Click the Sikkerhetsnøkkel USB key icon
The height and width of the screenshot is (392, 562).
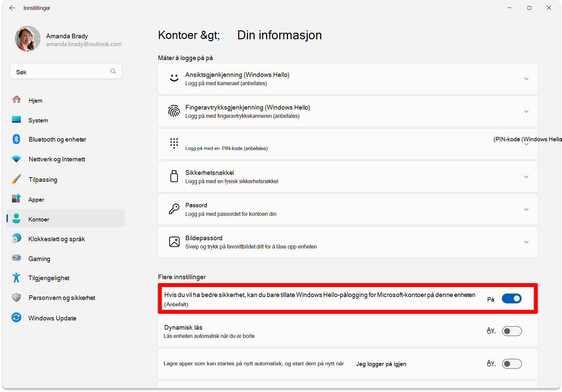click(174, 177)
